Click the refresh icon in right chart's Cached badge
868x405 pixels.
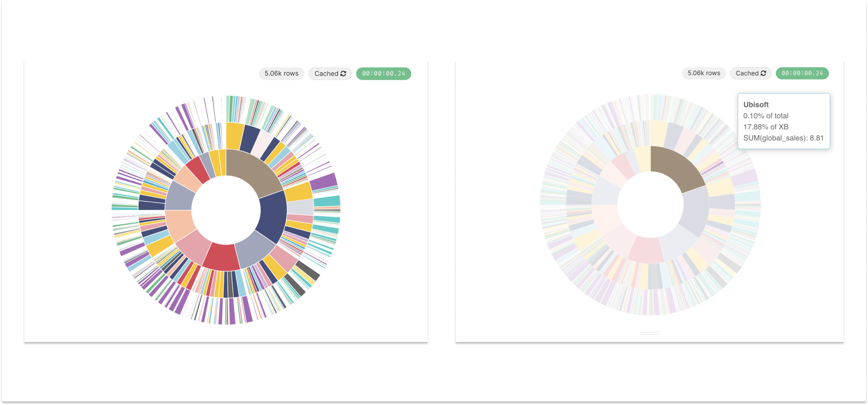pos(763,73)
